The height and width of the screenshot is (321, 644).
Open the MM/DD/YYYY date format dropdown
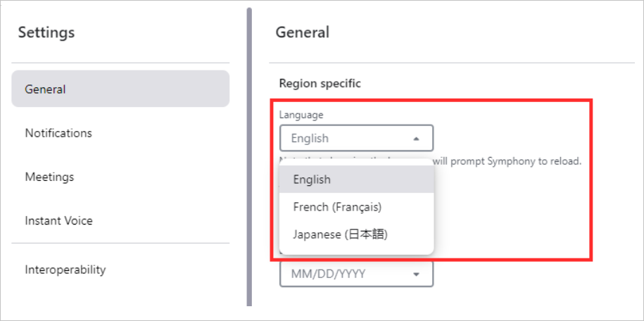point(357,274)
